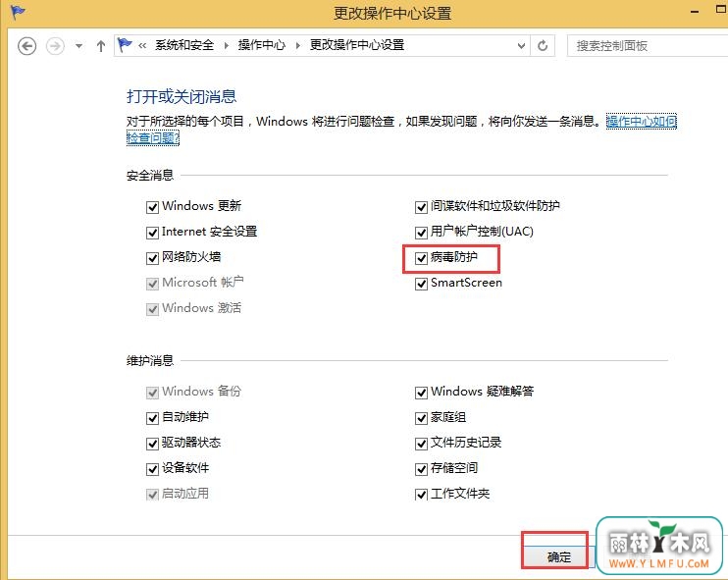728x580 pixels.
Task: Toggle 用户帐户控制(UAC) checkbox
Action: (421, 233)
